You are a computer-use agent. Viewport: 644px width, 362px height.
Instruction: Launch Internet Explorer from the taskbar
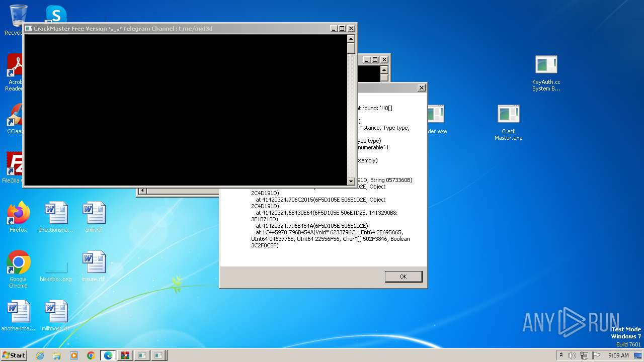pyautogui.click(x=40, y=355)
